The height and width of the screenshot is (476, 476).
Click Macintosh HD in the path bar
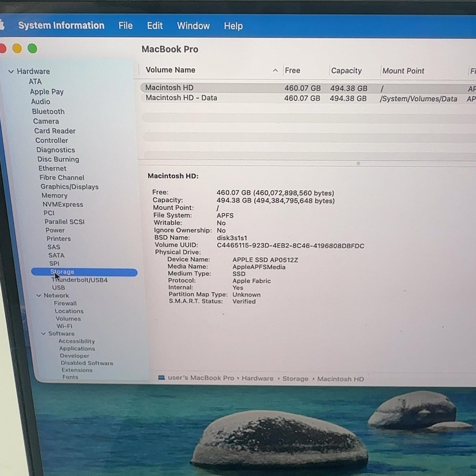point(340,379)
